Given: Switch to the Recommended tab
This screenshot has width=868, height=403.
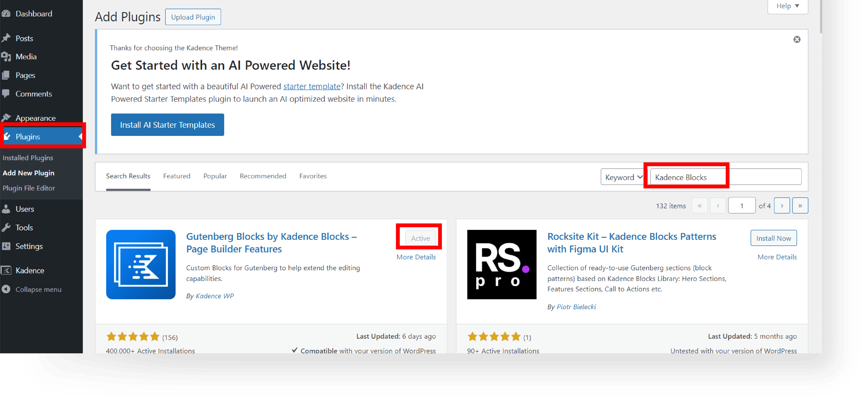Looking at the screenshot, I should coord(263,176).
